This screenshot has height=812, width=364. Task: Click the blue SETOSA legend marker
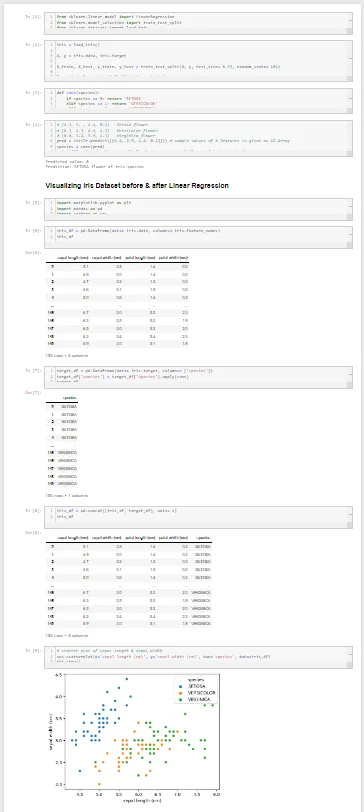pyautogui.click(x=180, y=686)
